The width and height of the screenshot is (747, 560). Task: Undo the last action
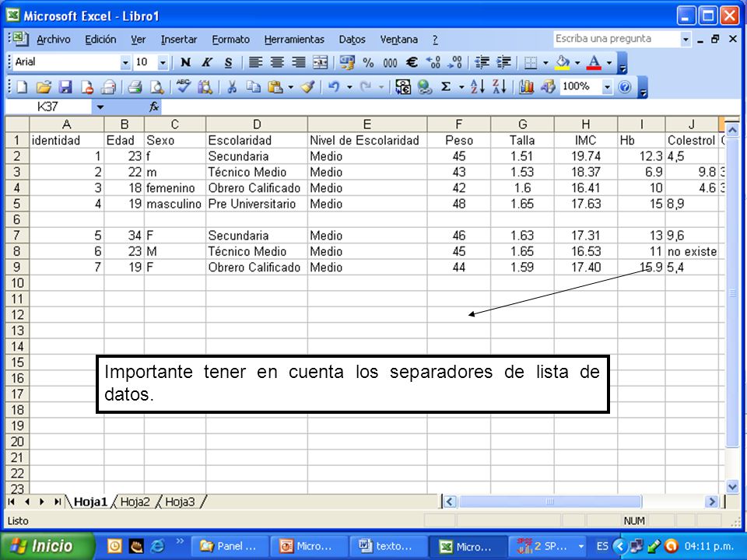tap(334, 87)
